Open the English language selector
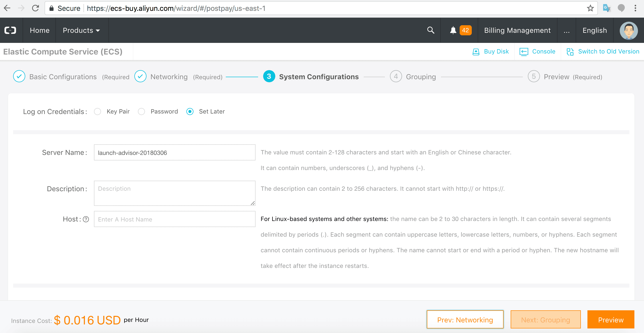Image resolution: width=644 pixels, height=333 pixels. [x=595, y=30]
